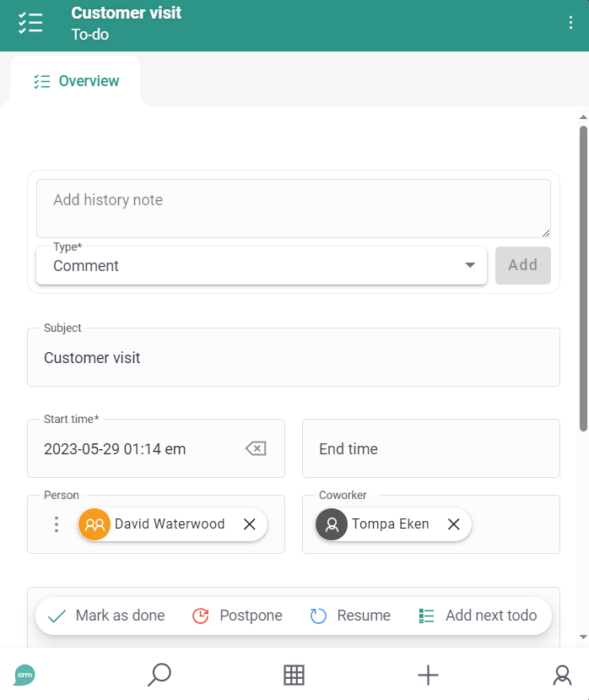Click the Postpone action
589x700 pixels.
(x=237, y=616)
